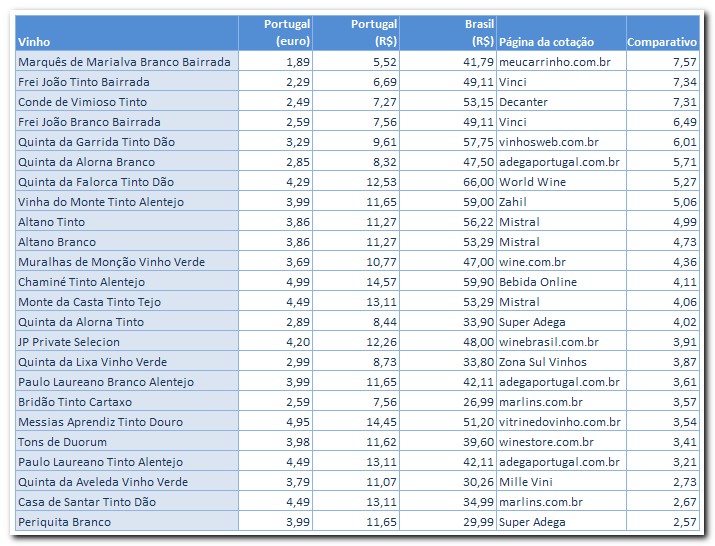The image size is (715, 546).
Task: Click the 66,00 Brasil price cell
Action: pos(448,182)
